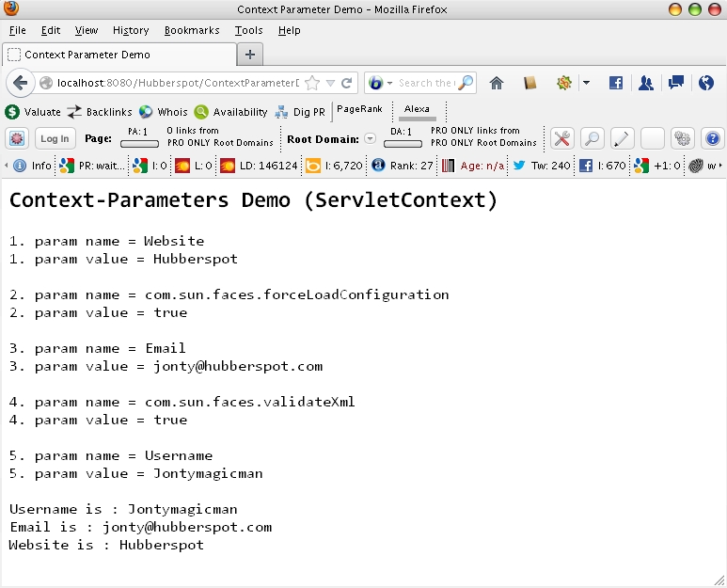Open the History menu
The height and width of the screenshot is (588, 727).
[x=131, y=31]
